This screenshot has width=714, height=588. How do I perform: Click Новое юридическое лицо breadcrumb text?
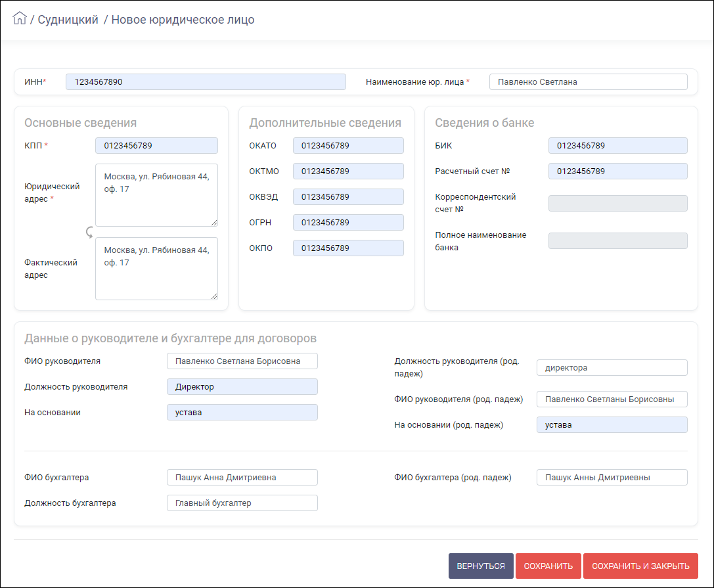coord(183,20)
